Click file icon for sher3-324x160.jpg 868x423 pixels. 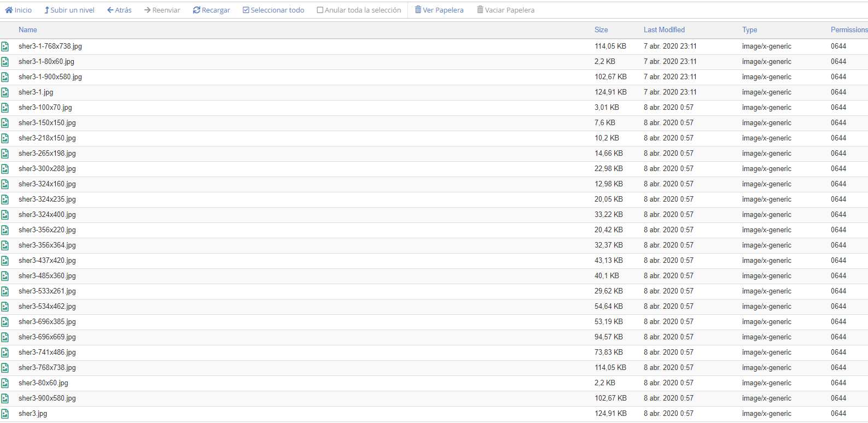(x=5, y=184)
